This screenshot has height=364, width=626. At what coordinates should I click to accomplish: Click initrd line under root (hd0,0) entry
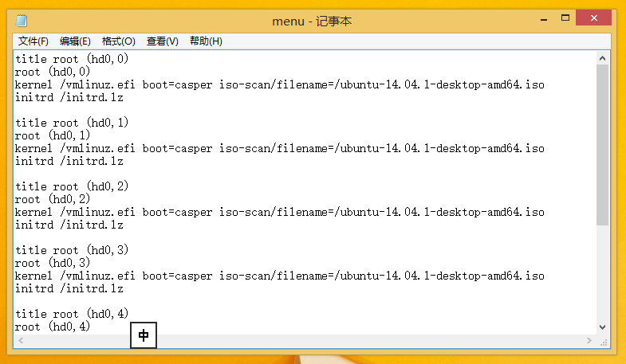[x=69, y=97]
